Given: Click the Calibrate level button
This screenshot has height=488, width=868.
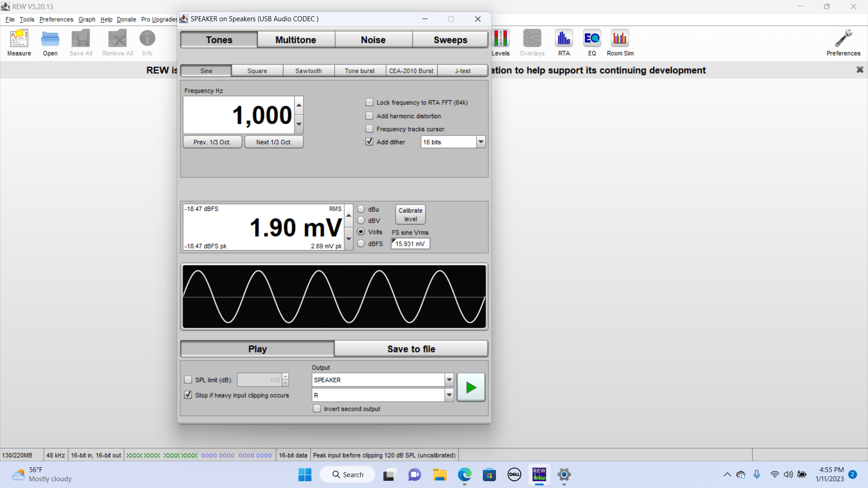Looking at the screenshot, I should pos(410,215).
